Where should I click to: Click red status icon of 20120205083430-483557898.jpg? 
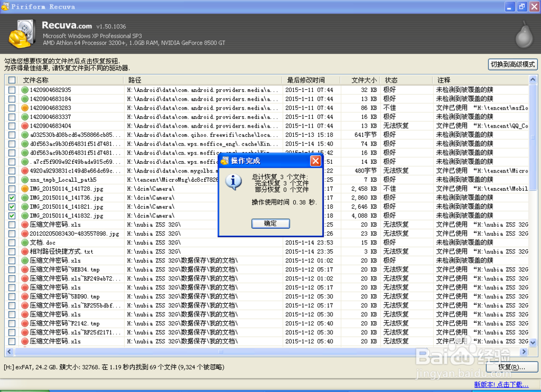click(x=24, y=234)
